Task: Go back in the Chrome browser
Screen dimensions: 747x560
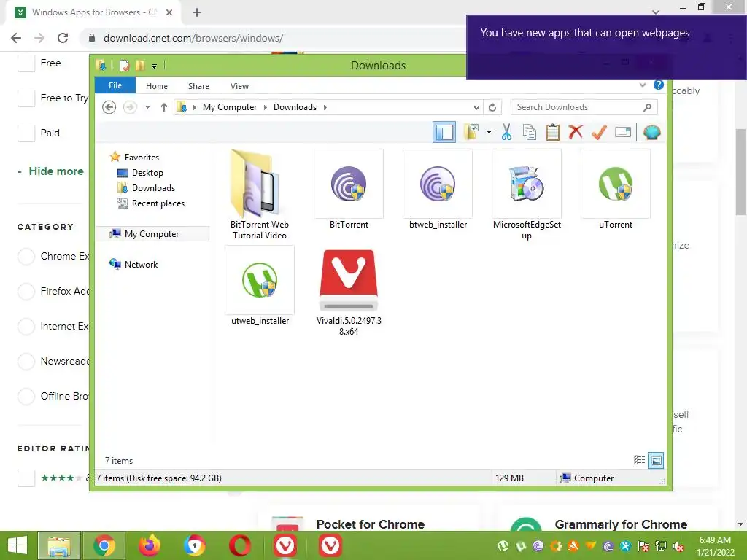Action: click(x=16, y=38)
